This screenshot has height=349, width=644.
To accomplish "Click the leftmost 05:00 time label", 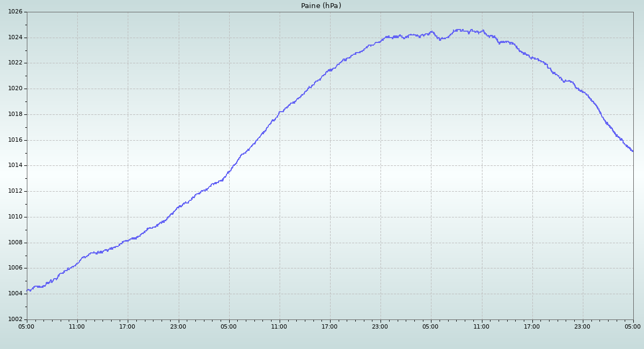I will (27, 326).
